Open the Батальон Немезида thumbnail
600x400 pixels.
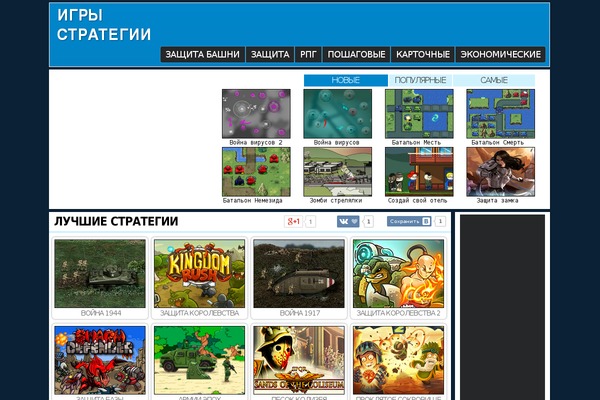[x=256, y=172]
